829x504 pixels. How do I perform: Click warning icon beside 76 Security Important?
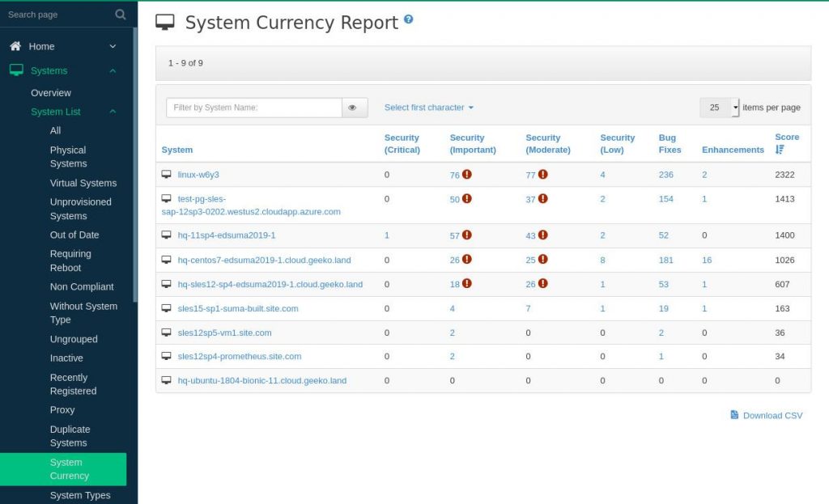click(x=467, y=174)
